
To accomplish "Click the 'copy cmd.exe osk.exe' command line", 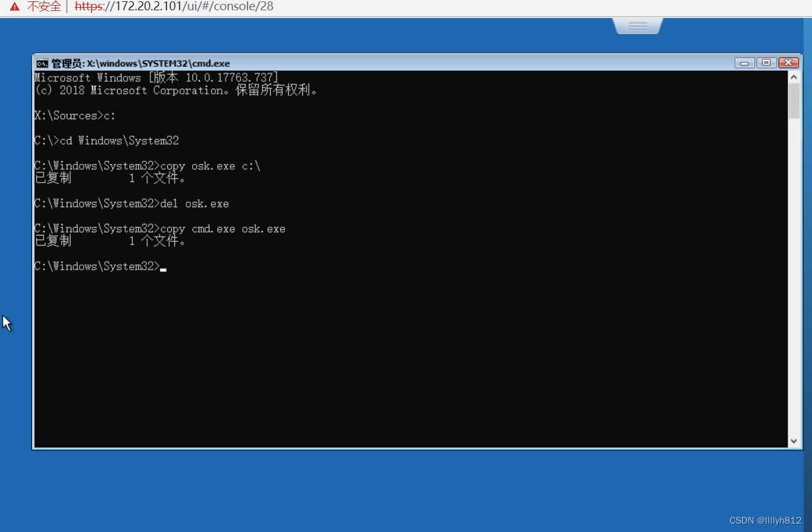I will tap(160, 228).
